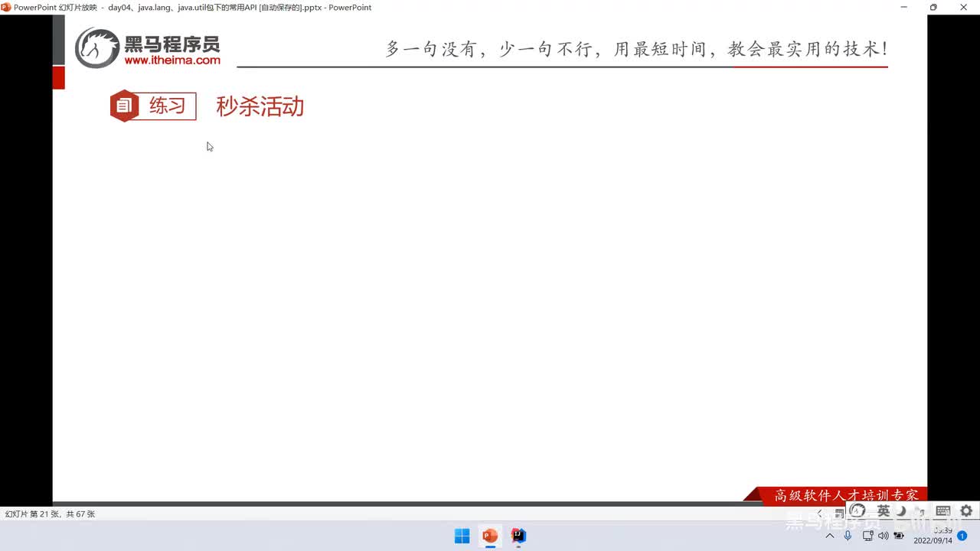Image resolution: width=980 pixels, height=551 pixels.
Task: Open the Windows Start menu
Action: (x=462, y=536)
